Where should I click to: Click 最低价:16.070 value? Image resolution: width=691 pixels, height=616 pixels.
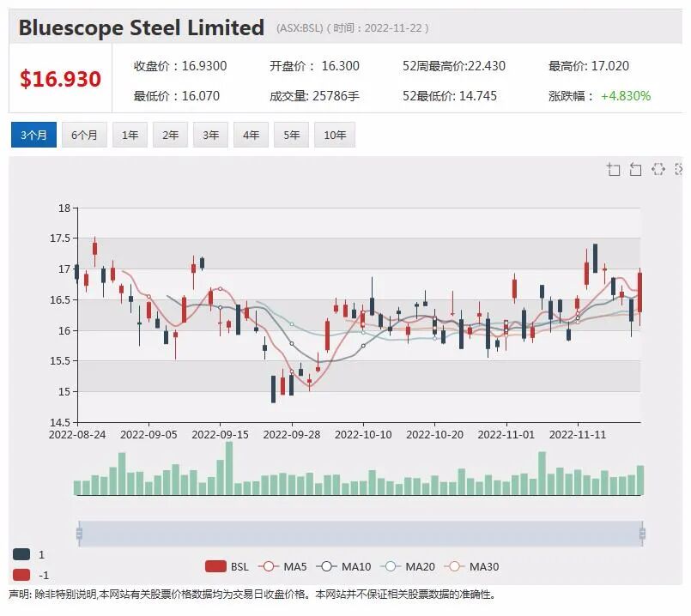coord(177,95)
